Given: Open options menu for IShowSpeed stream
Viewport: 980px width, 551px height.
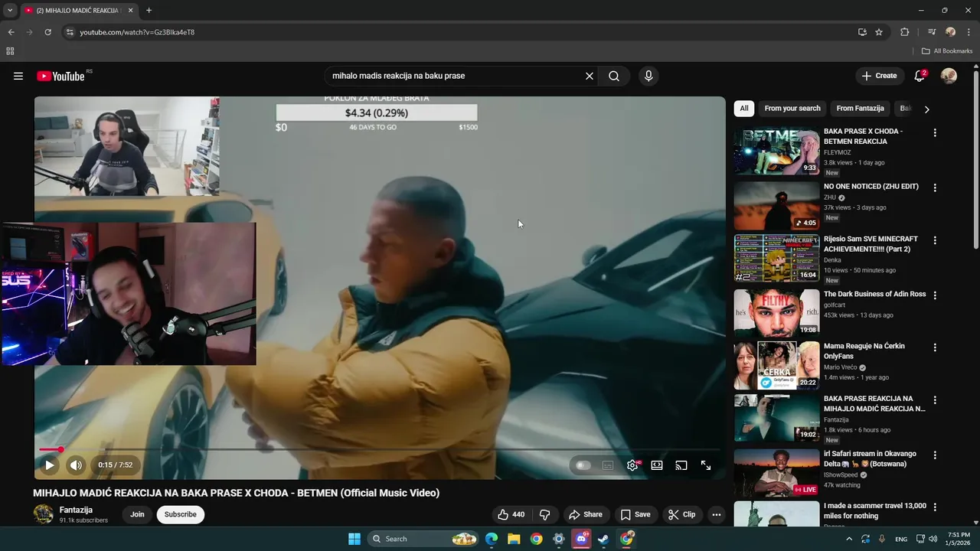Looking at the screenshot, I should point(935,455).
